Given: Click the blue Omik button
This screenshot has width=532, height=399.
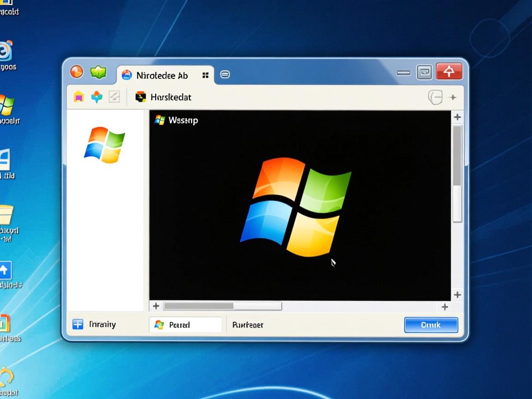Looking at the screenshot, I should 431,325.
